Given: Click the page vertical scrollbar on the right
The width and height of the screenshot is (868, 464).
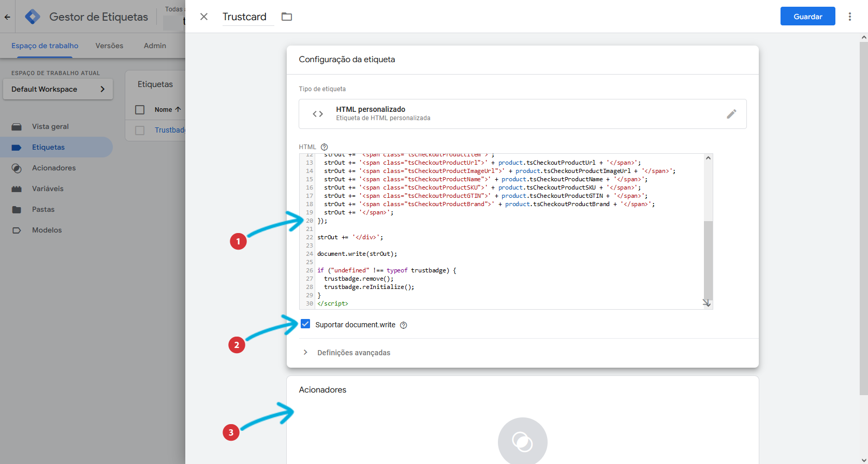Looking at the screenshot, I should click(x=863, y=218).
